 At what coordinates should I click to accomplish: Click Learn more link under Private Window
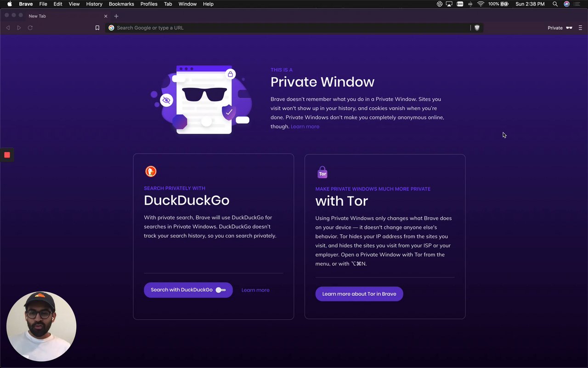tap(305, 126)
